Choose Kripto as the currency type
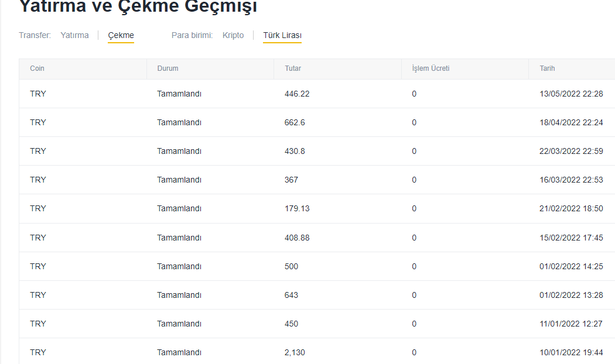The width and height of the screenshot is (615, 364). (x=233, y=36)
